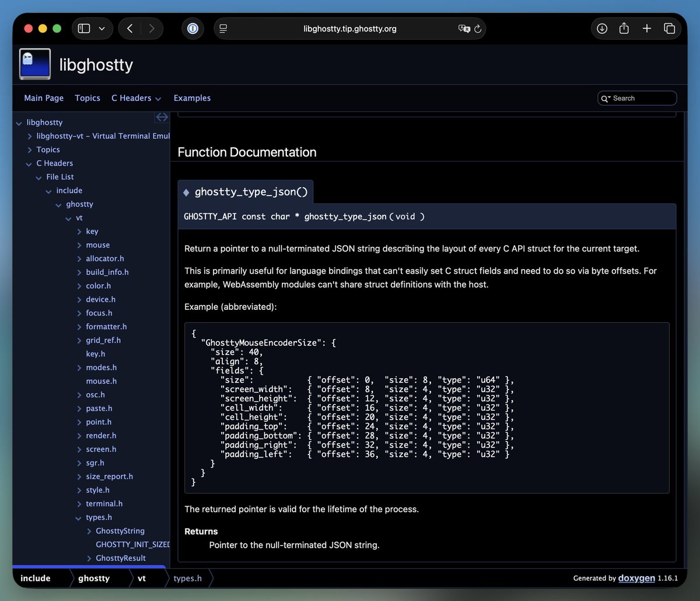Open the Share button
Screen dimensions: 700x601
(x=624, y=29)
